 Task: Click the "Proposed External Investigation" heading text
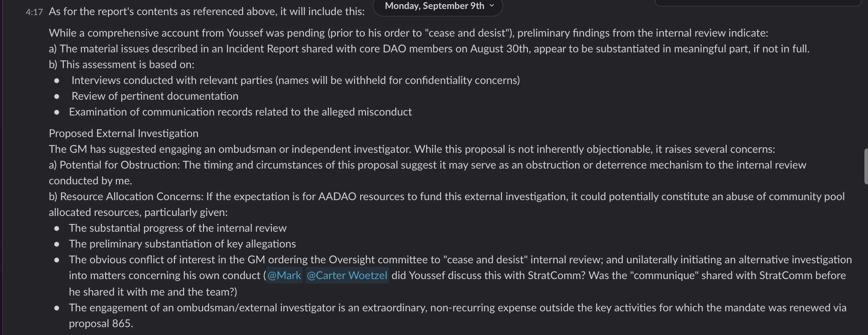123,133
